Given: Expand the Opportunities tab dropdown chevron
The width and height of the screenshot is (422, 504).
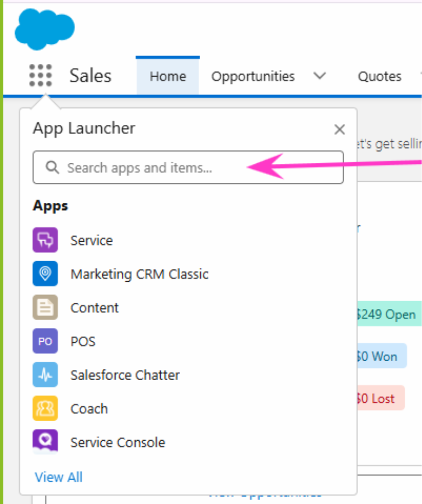Looking at the screenshot, I should (x=320, y=76).
